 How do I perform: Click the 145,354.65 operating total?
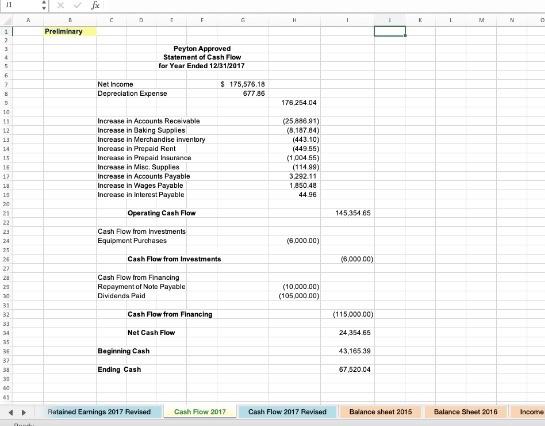(x=353, y=213)
